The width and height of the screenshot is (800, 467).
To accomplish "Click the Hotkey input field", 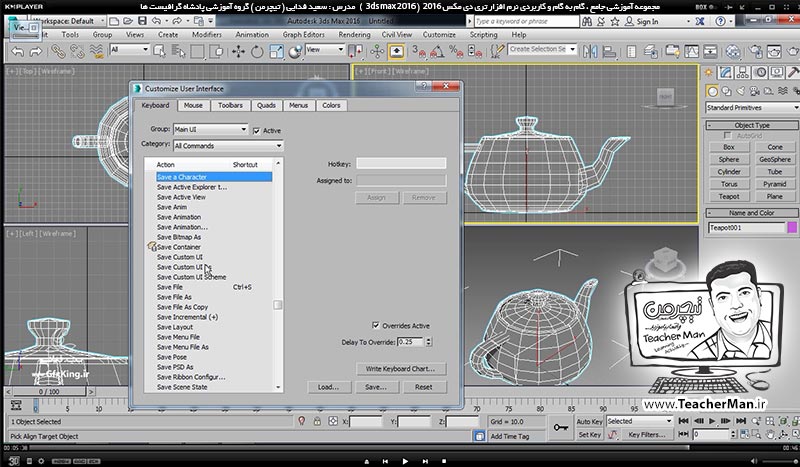I will [401, 163].
